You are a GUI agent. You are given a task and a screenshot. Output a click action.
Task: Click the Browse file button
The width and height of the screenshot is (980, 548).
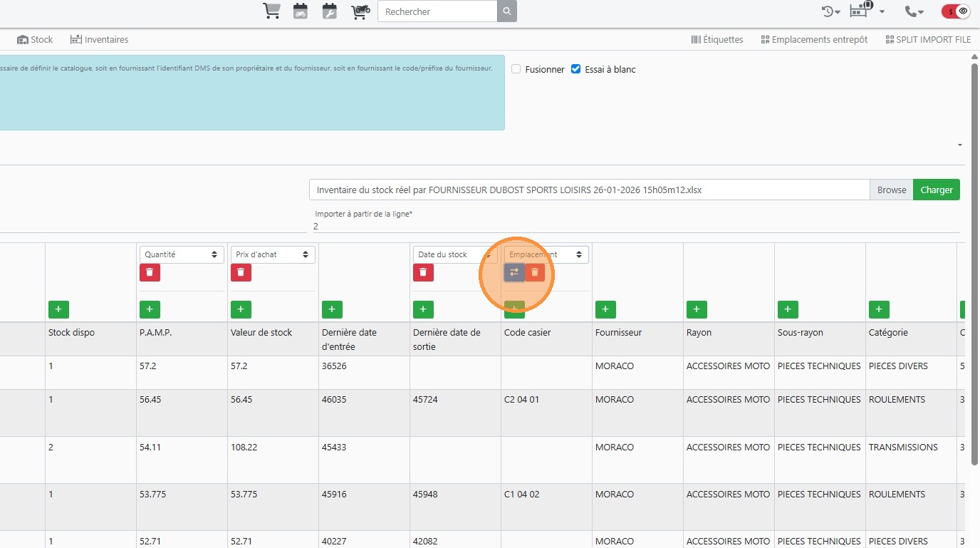(891, 190)
